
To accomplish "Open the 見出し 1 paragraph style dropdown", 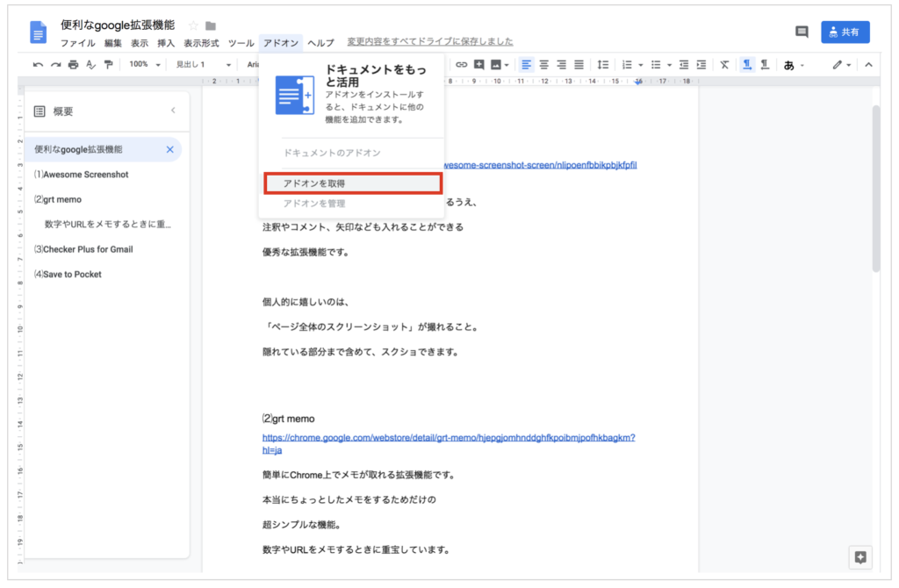I will [x=203, y=65].
